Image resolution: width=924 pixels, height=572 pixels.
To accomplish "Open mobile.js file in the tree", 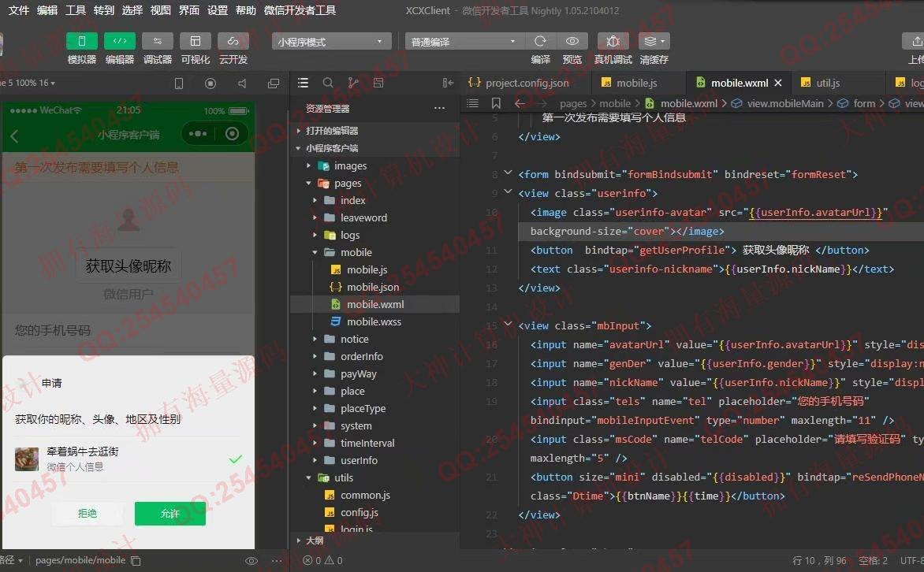I will click(374, 269).
